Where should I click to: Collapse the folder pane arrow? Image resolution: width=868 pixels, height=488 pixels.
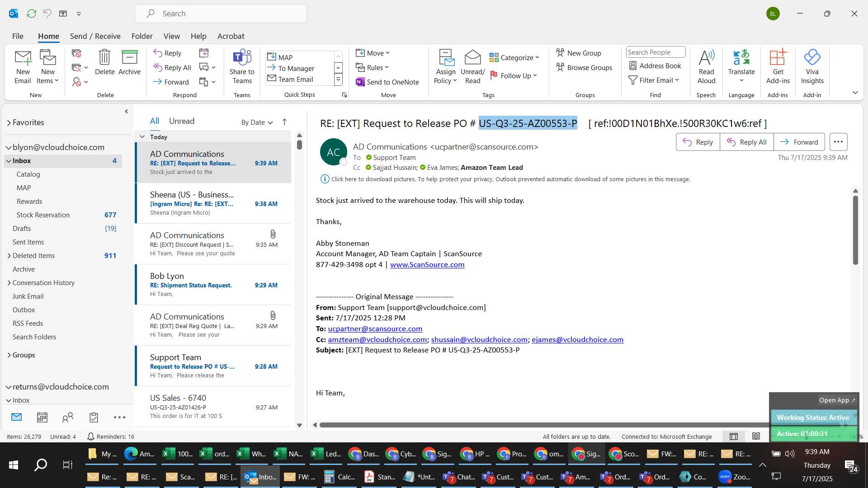coord(126,111)
